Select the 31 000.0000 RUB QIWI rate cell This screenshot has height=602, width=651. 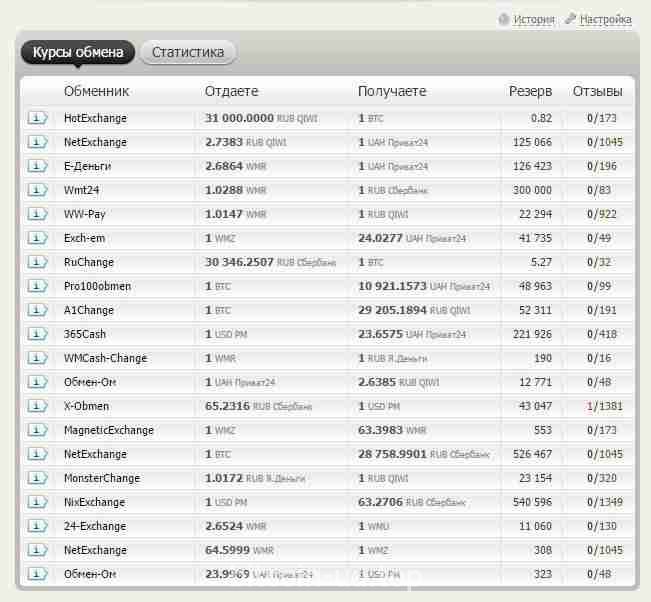(x=262, y=118)
